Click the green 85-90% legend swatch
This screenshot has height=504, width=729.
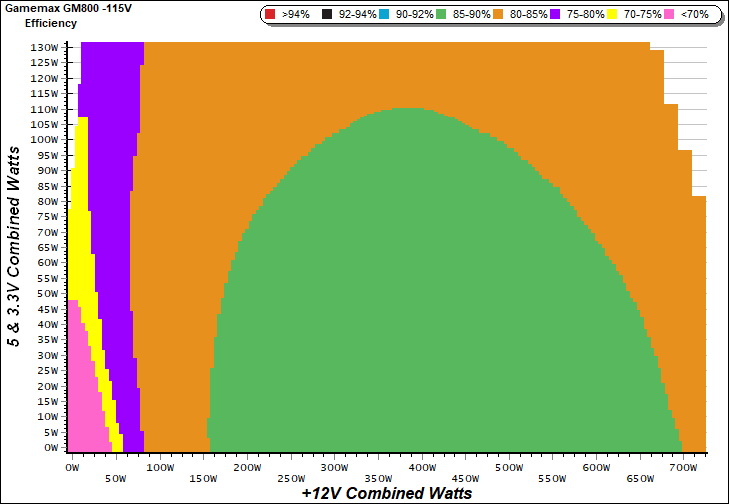coord(445,15)
